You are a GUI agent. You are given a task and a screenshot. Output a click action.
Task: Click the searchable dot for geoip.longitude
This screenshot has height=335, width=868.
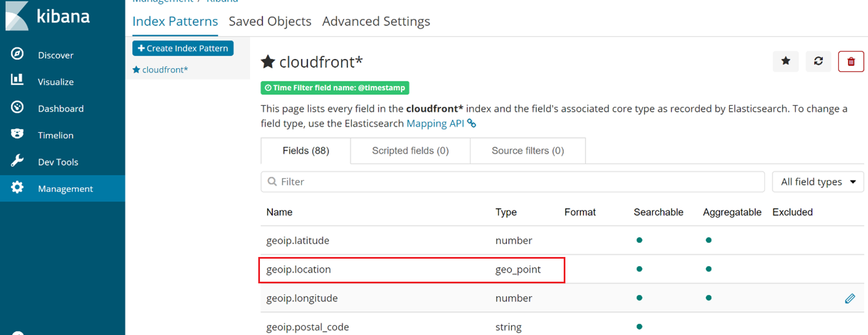pos(639,298)
